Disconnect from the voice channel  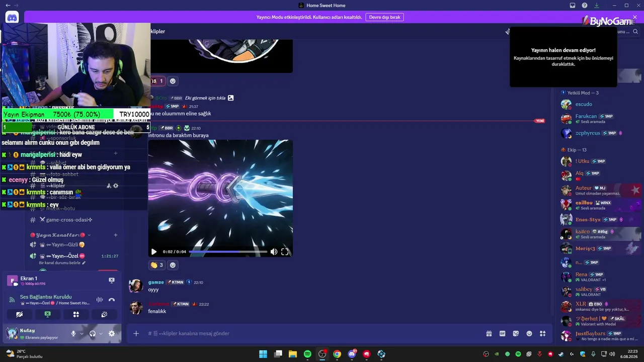click(x=112, y=300)
